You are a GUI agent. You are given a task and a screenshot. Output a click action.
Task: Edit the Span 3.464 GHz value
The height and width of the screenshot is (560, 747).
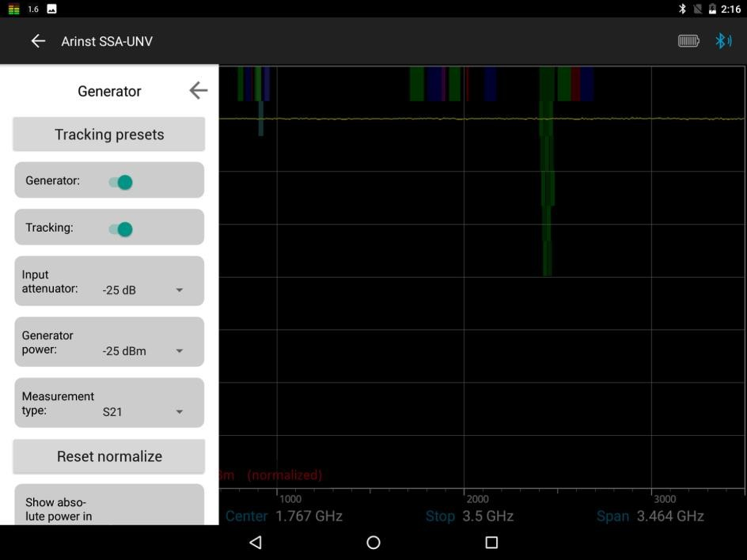670,516
